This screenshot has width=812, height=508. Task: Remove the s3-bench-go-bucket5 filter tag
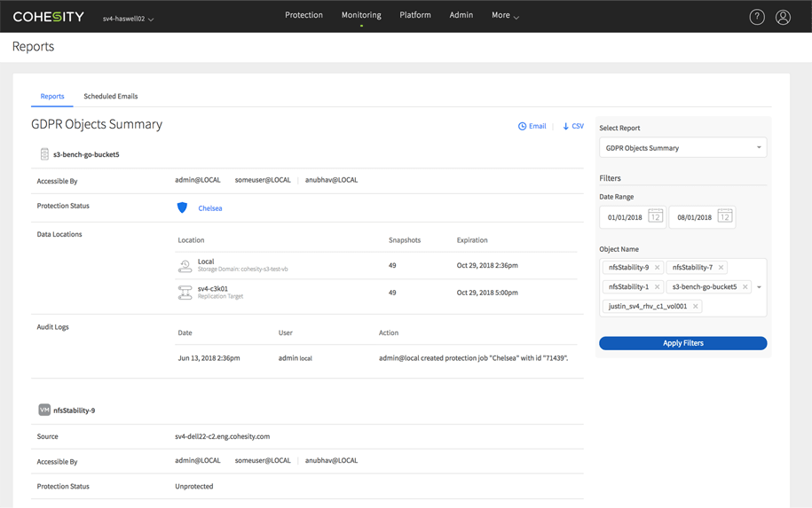click(x=745, y=286)
